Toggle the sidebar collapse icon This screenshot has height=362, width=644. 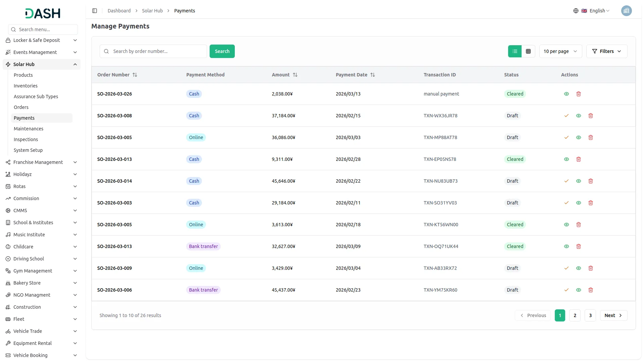pos(95,11)
